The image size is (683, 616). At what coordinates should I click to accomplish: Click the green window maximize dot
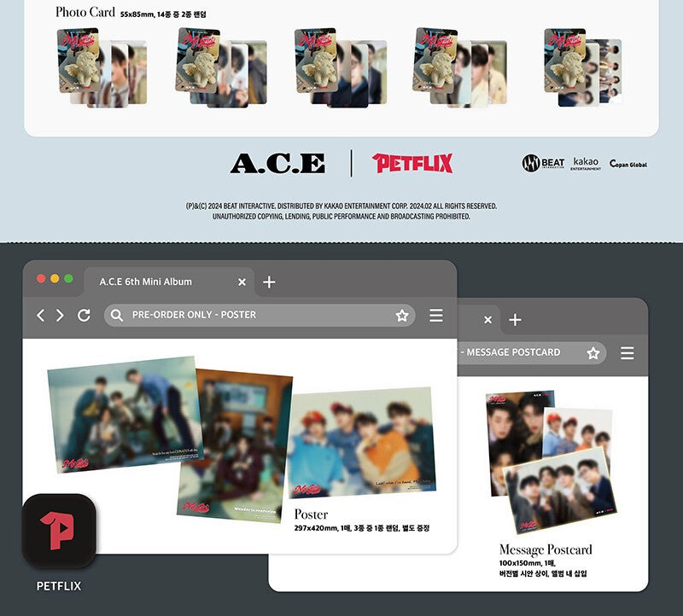[69, 279]
